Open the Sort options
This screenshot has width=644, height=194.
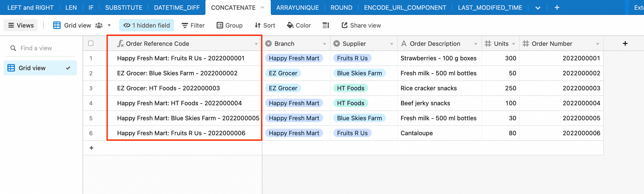[265, 25]
